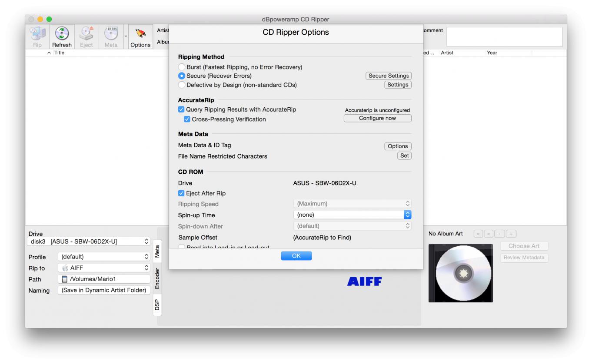Select Burst ripping method
This screenshot has height=364, width=592.
tap(182, 67)
